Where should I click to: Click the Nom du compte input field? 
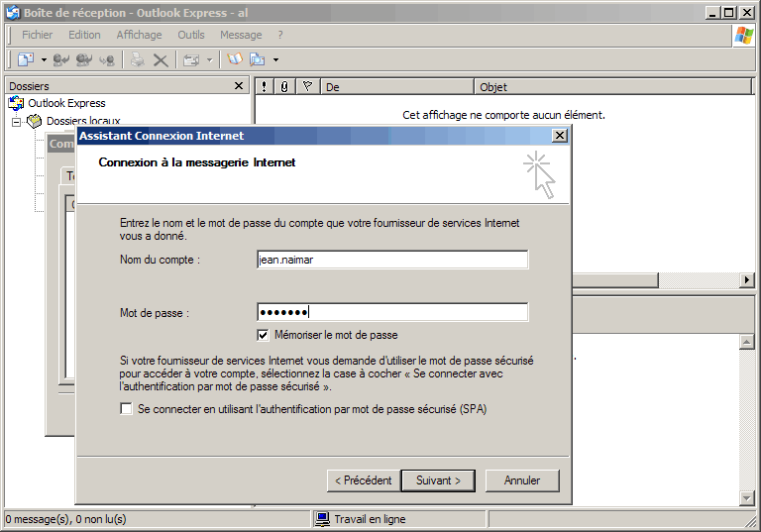click(391, 260)
